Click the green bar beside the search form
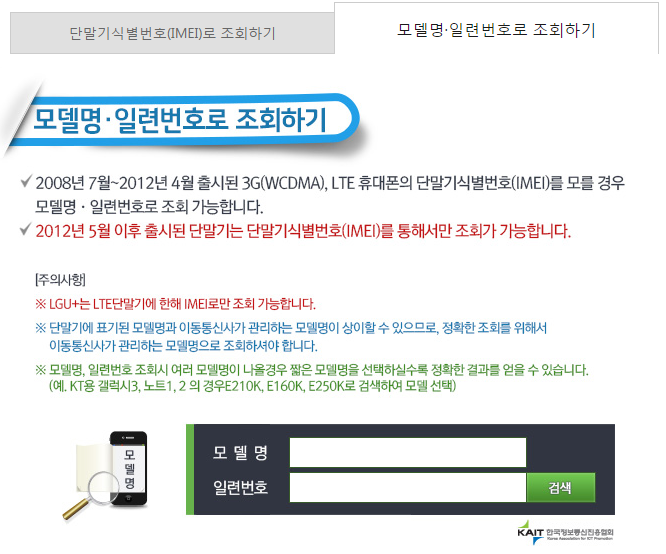This screenshot has width=666, height=554. click(x=190, y=469)
